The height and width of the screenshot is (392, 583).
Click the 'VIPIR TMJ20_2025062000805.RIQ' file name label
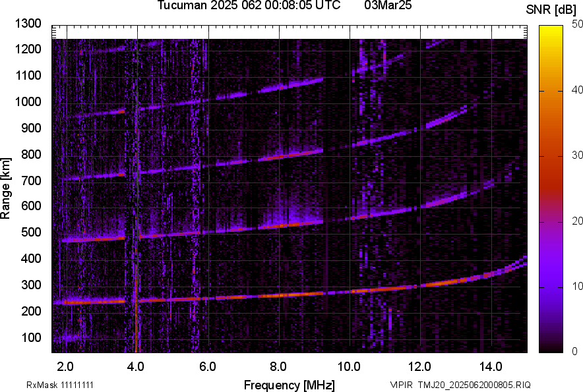460,385
